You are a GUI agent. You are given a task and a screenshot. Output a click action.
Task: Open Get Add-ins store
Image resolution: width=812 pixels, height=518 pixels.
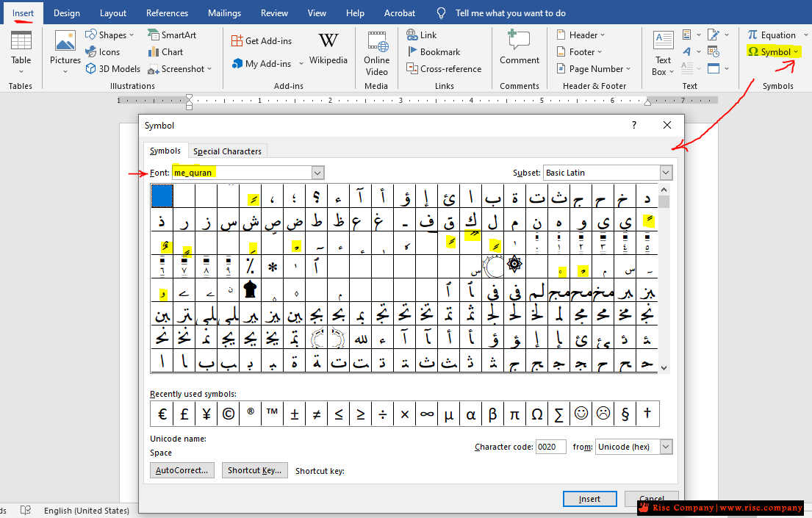click(x=262, y=40)
